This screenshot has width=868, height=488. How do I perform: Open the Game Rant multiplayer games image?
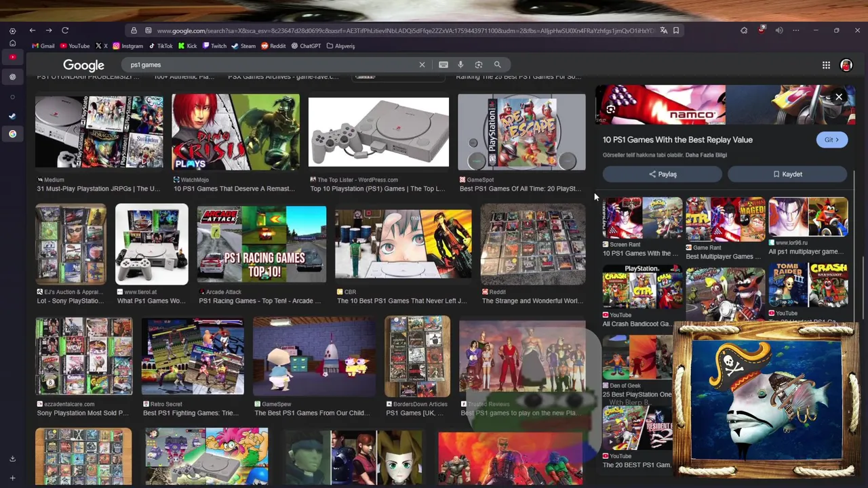(x=725, y=218)
